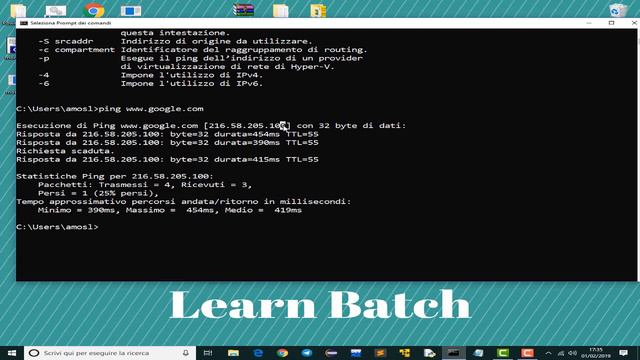Click the "-6 Impone l'utilizzo di IPv6." line
640x360 pixels.
click(x=151, y=84)
